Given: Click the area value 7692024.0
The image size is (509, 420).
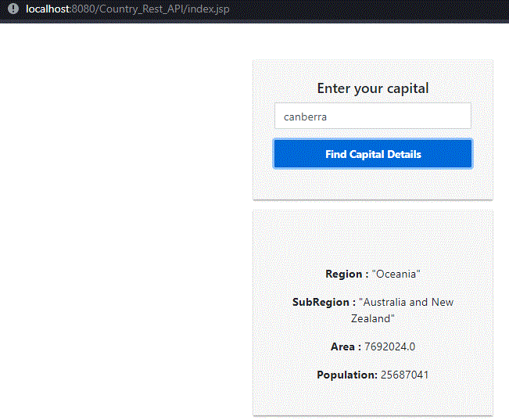Looking at the screenshot, I should click(x=389, y=346).
